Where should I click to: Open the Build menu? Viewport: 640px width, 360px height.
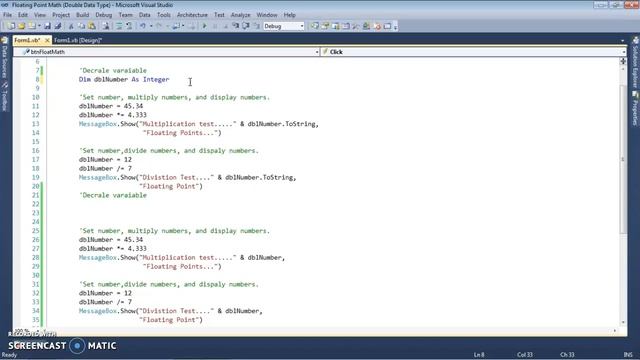[82, 15]
